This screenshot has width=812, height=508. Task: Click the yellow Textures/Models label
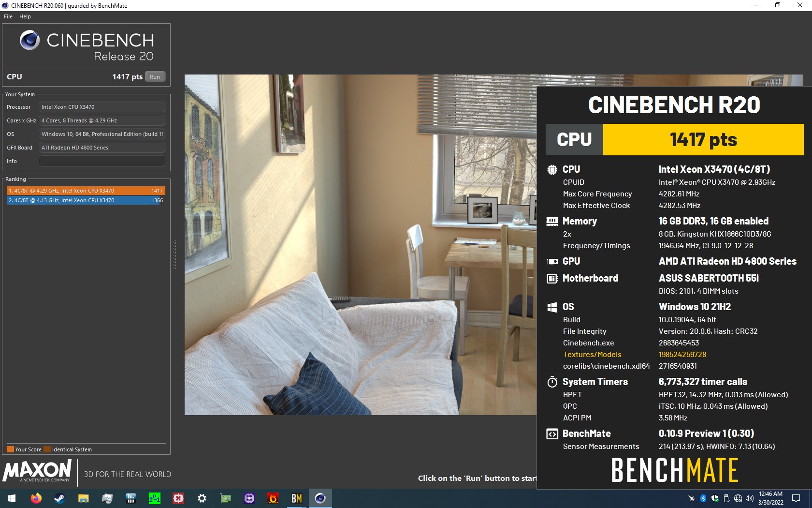(592, 355)
